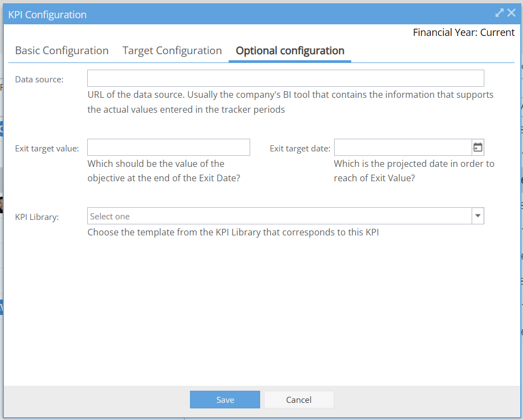The image size is (523, 420).
Task: Open the KPI Library dropdown arrow
Action: pos(478,216)
